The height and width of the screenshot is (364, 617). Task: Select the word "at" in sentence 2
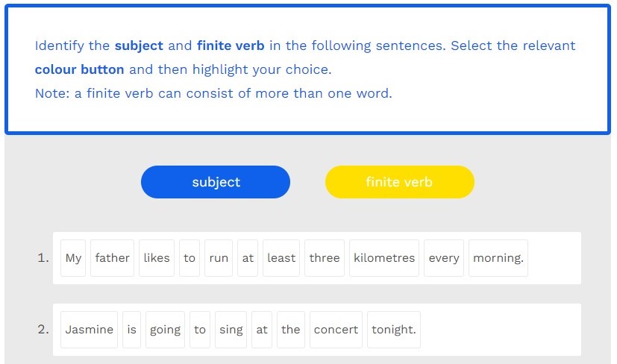point(262,330)
